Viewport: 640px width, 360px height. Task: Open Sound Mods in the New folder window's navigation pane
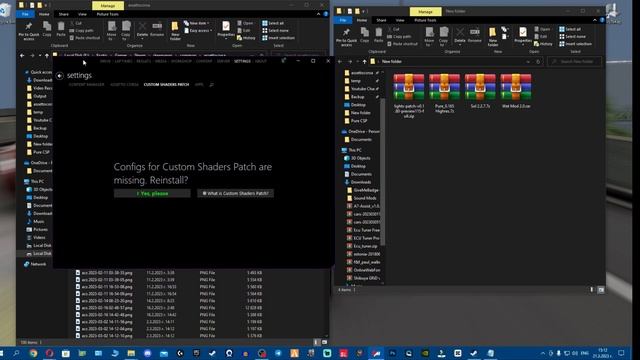362,198
